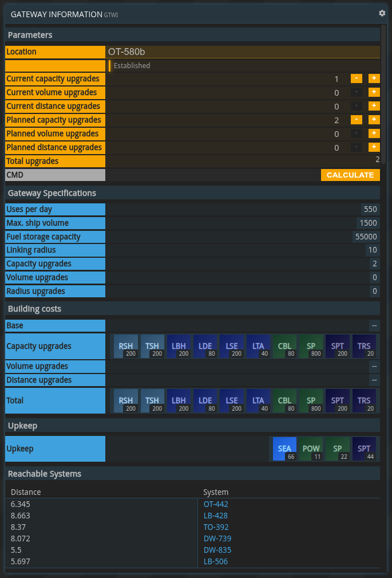The width and height of the screenshot is (392, 578).
Task: Click the RSH material in Capacity upgrades
Action: 126,346
